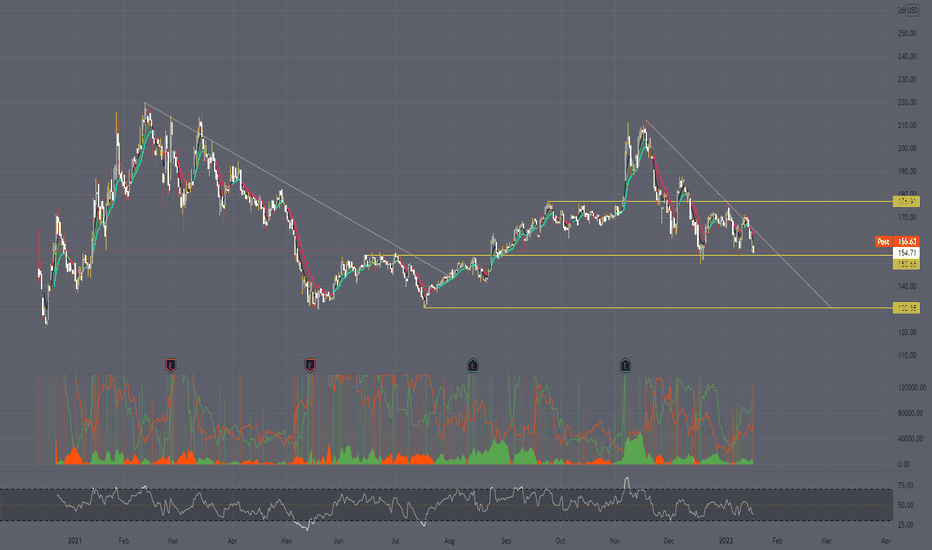Click the 200.00 price axis label
The image size is (932, 550).
click(907, 149)
